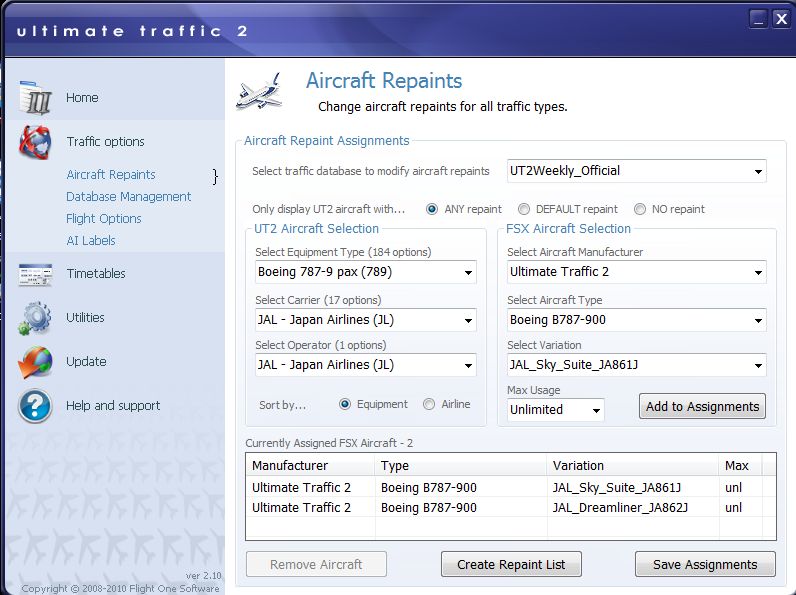The image size is (796, 595).
Task: Click the Timetables schedule icon
Action: coord(35,275)
